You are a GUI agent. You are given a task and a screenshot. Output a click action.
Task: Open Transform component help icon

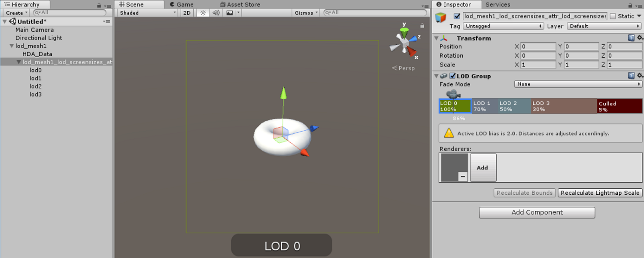pos(631,38)
